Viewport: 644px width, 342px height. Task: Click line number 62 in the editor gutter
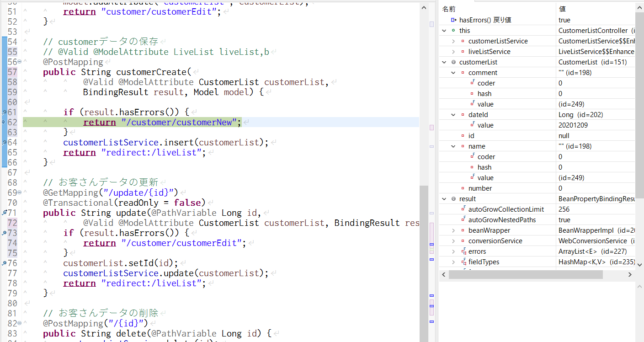(x=12, y=123)
